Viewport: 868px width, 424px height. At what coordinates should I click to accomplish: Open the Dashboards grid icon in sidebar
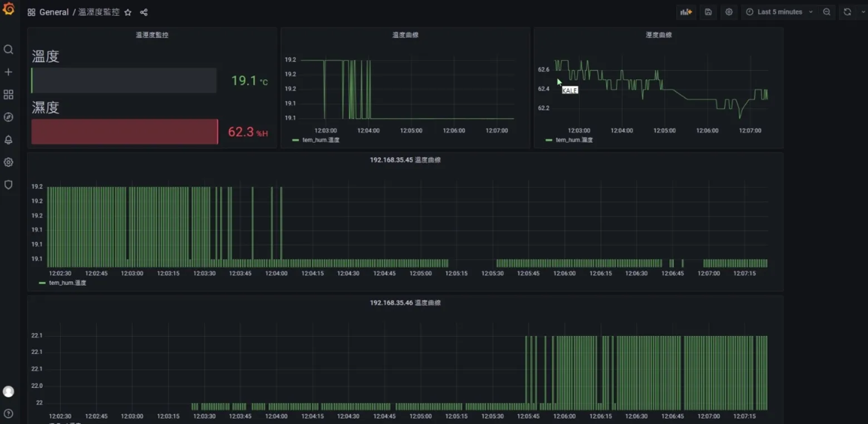click(x=8, y=95)
